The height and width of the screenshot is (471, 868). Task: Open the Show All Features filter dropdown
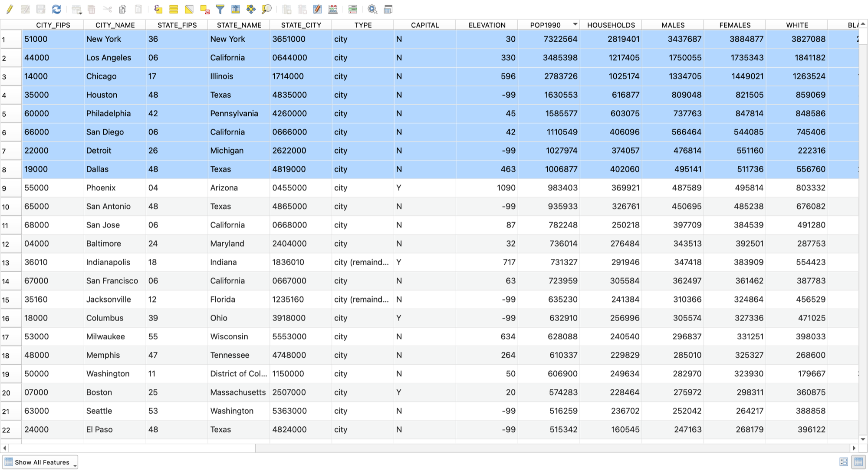tap(40, 462)
